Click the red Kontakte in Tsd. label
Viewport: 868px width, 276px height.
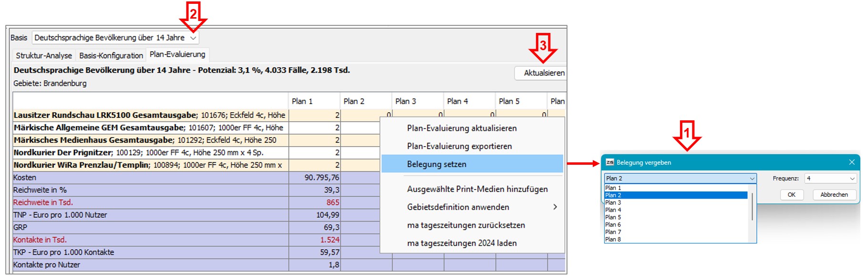(x=40, y=240)
